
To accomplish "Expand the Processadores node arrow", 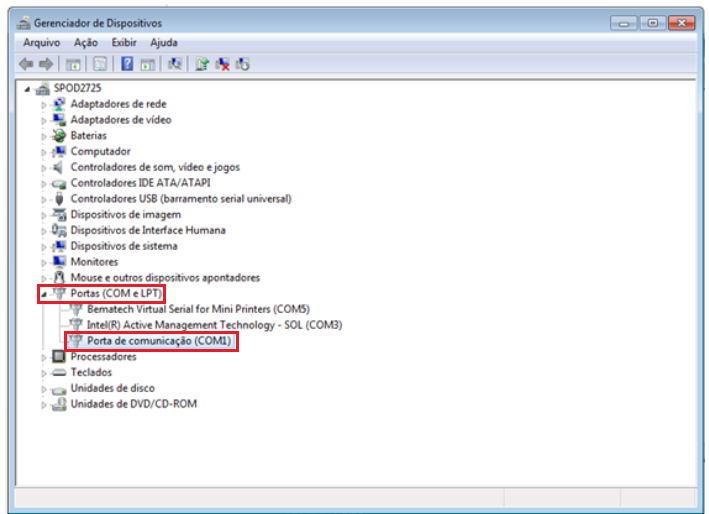I will click(44, 358).
